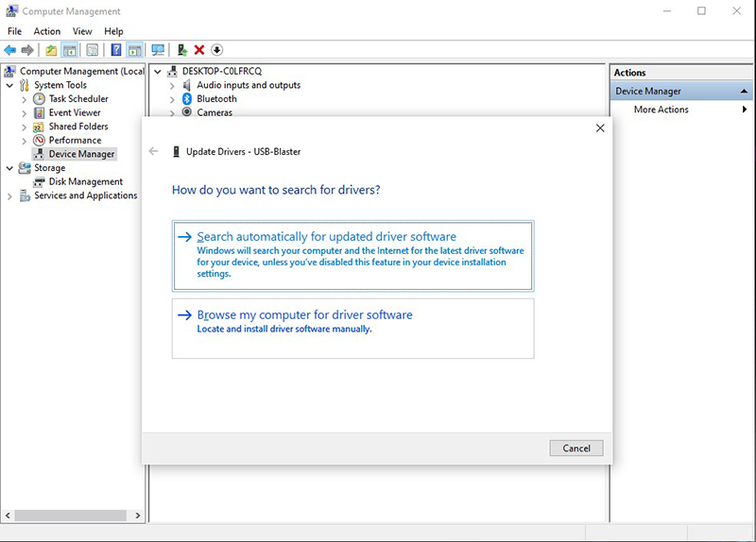The image size is (756, 542).
Task: Select Disk Management in the tree
Action: point(85,182)
